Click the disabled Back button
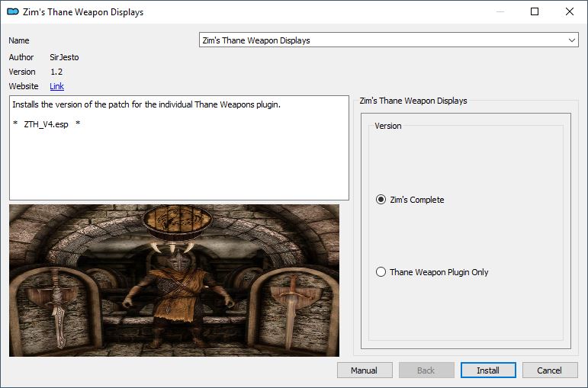Image resolution: width=588 pixels, height=388 pixels. pos(426,370)
